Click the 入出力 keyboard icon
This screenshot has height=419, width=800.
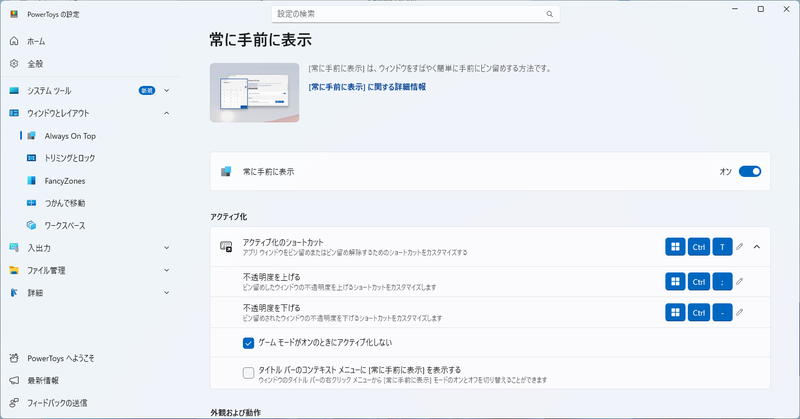(14, 248)
